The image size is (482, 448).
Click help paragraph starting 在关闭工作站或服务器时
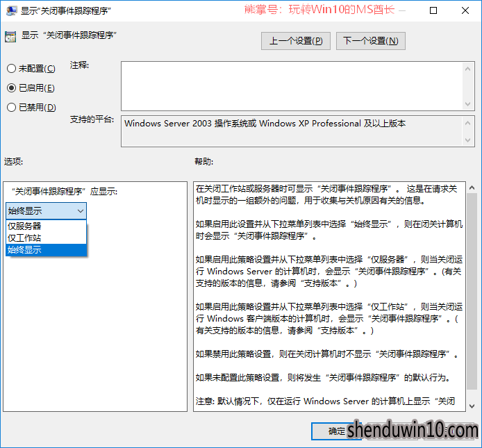[x=326, y=194]
